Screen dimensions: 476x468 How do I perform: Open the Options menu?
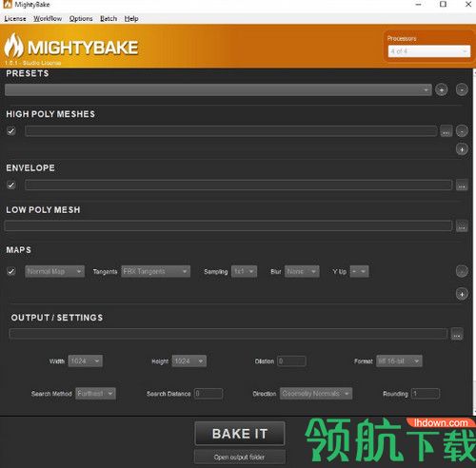coord(81,19)
